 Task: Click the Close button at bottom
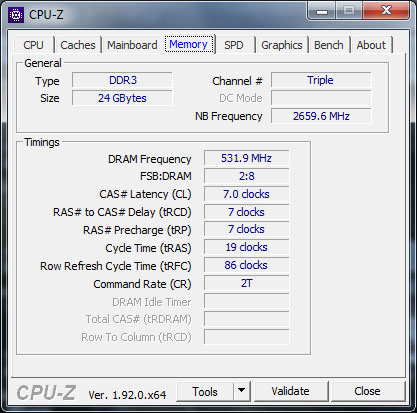click(367, 391)
